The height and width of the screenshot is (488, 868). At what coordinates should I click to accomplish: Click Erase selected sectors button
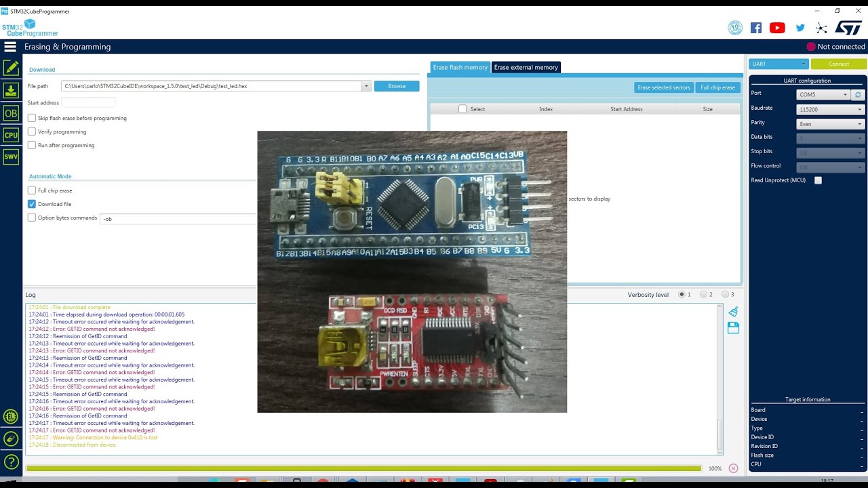pyautogui.click(x=664, y=87)
